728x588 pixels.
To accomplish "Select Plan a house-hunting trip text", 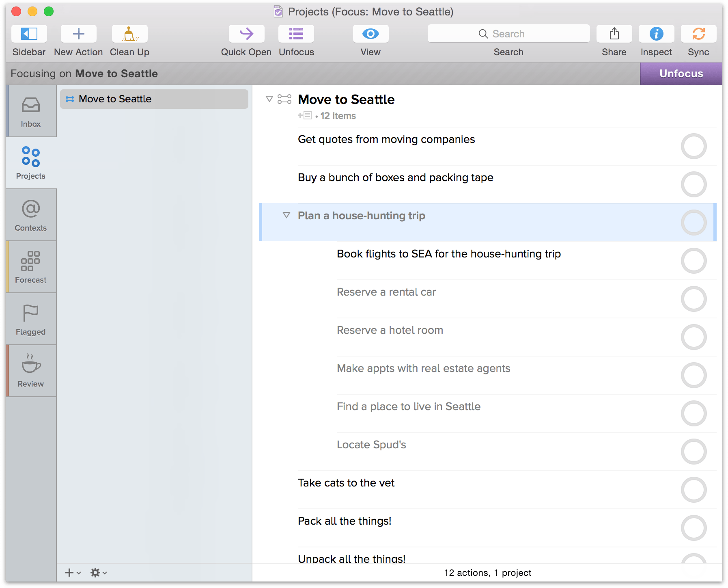I will coord(362,216).
